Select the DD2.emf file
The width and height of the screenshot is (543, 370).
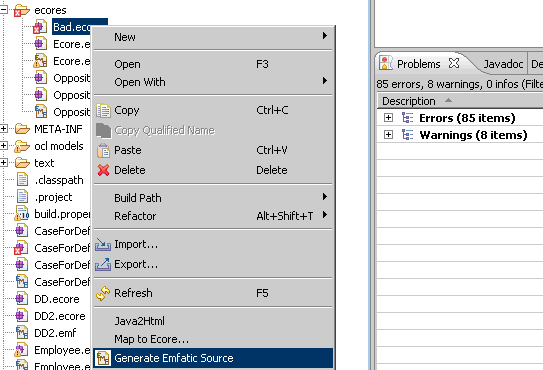click(55, 333)
